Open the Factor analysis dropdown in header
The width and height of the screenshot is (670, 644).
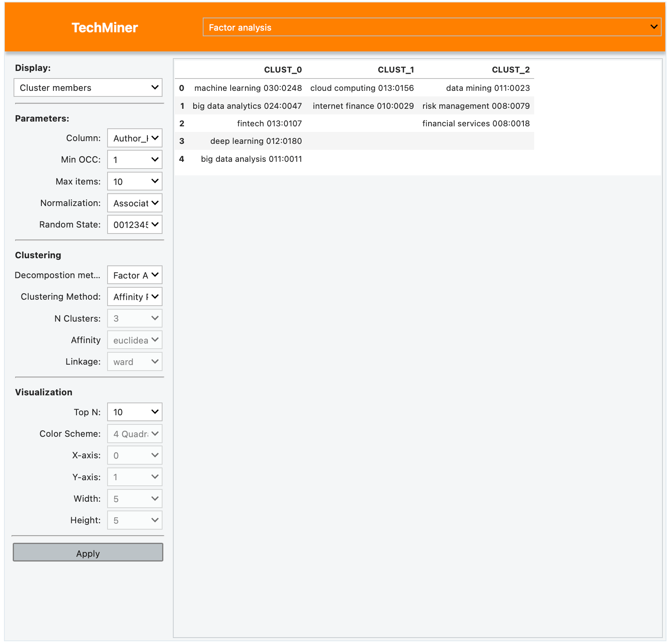click(432, 27)
